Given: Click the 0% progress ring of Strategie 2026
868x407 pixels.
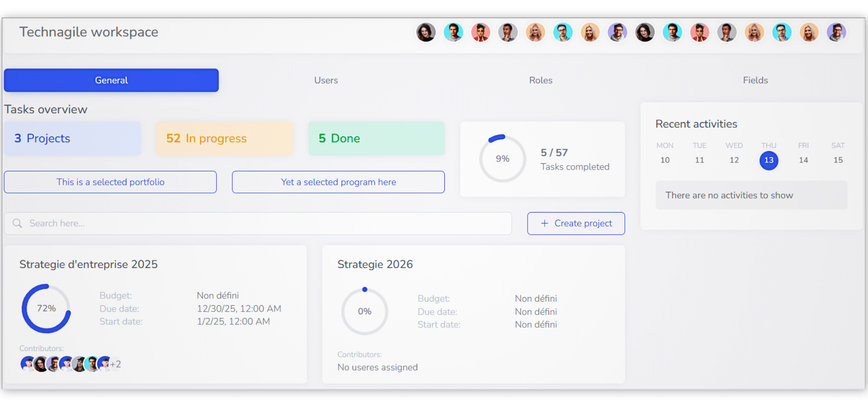Looking at the screenshot, I should [x=364, y=312].
